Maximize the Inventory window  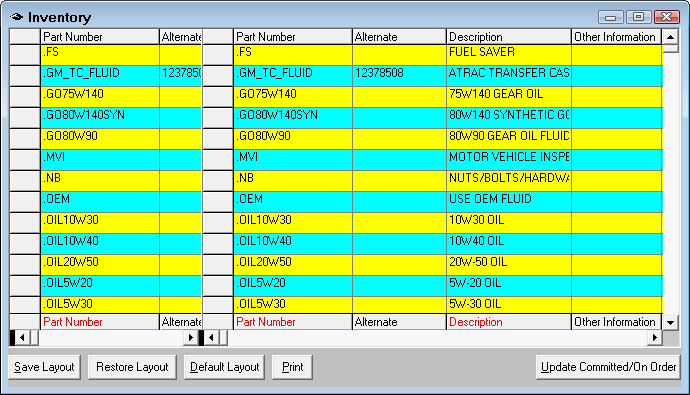639,17
